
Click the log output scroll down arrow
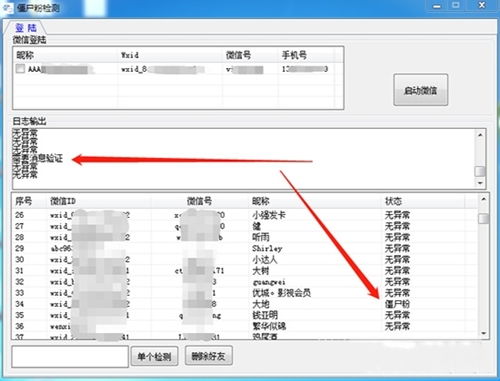480,183
